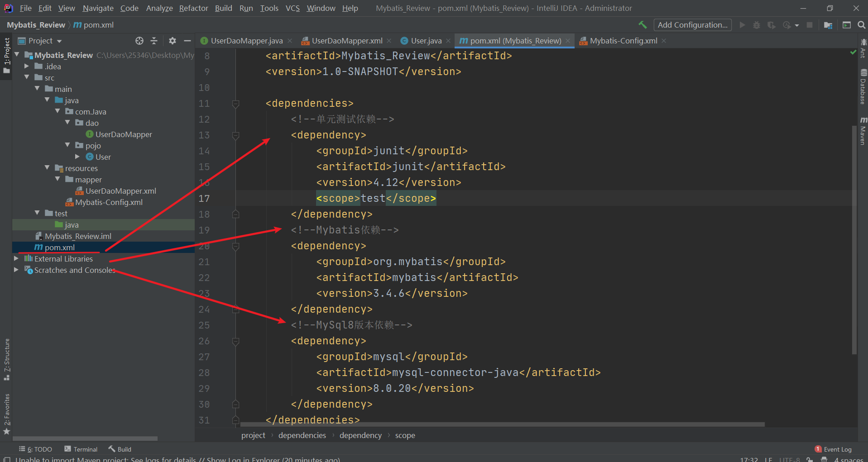Click the Stop square icon

pyautogui.click(x=810, y=25)
